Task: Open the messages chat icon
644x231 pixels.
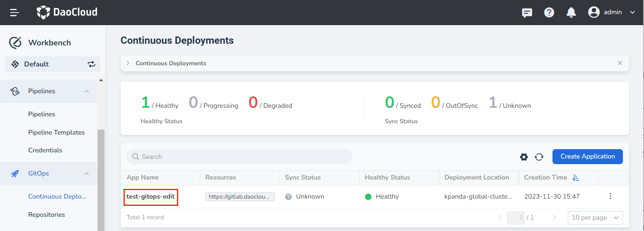Action: (527, 13)
